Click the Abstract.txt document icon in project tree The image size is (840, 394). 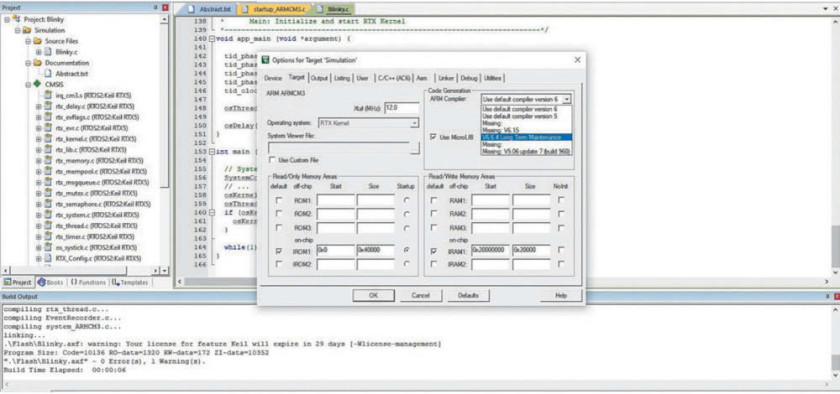coord(49,73)
